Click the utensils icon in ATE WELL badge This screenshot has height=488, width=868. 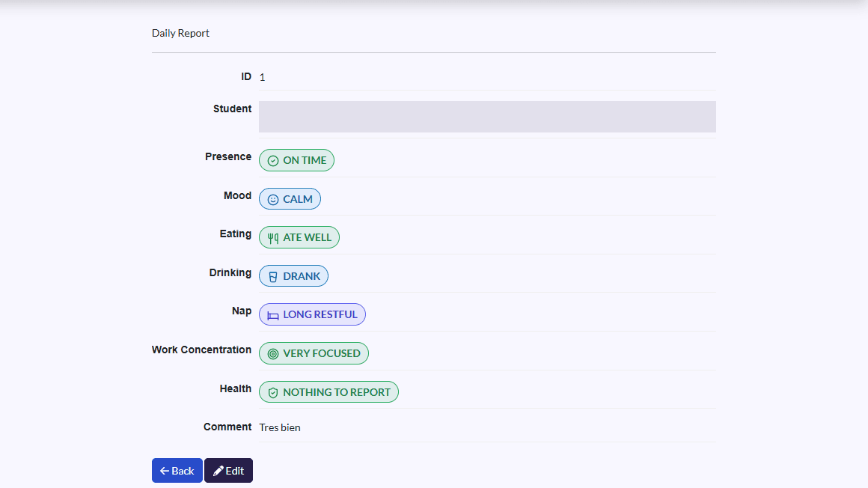coord(273,238)
